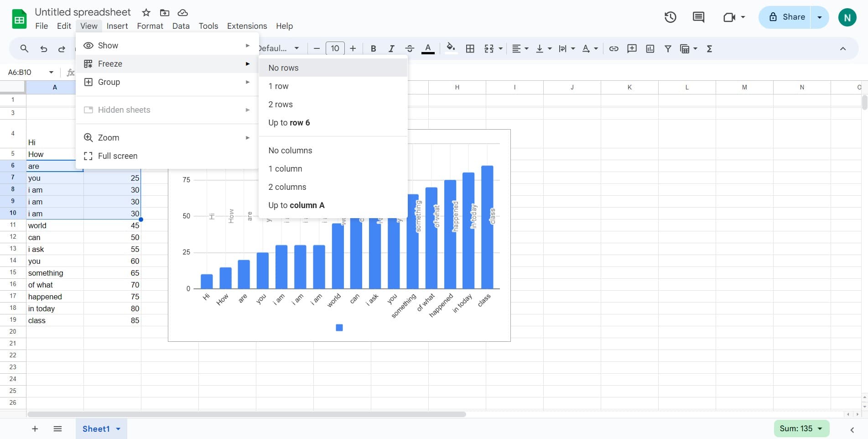
Task: Open the comments panel icon
Action: [x=698, y=17]
